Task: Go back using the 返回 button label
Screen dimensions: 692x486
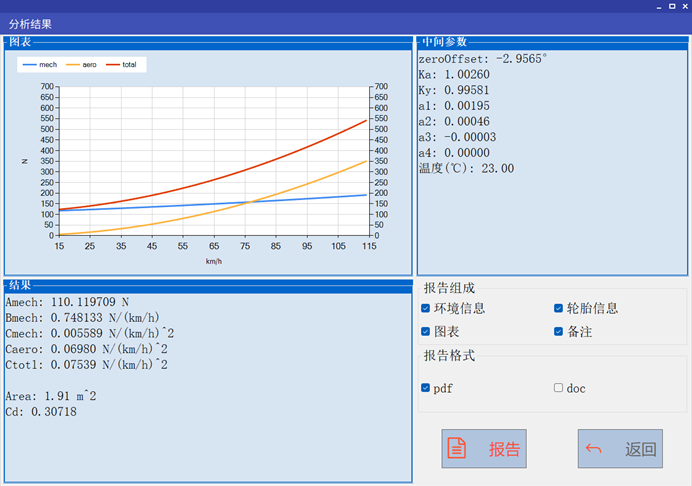Action: (x=640, y=449)
